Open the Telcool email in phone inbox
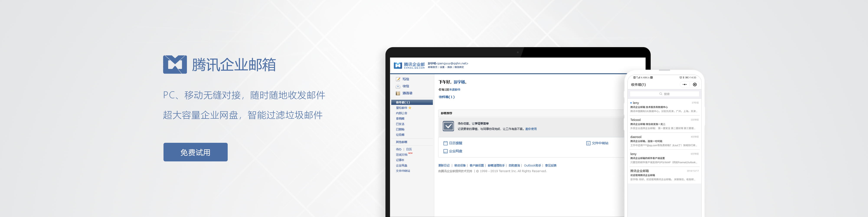 tap(664, 124)
